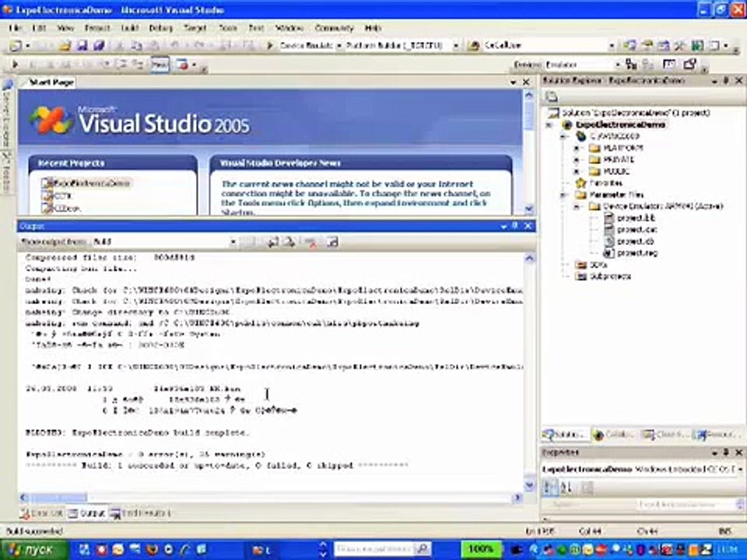Click the Save All icon
The width and height of the screenshot is (747, 560).
click(x=99, y=46)
